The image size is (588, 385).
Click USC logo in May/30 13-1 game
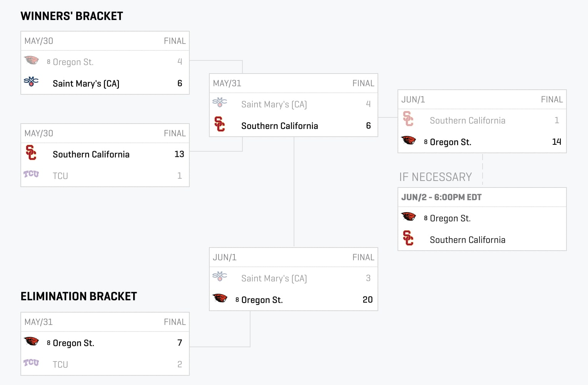click(x=31, y=152)
